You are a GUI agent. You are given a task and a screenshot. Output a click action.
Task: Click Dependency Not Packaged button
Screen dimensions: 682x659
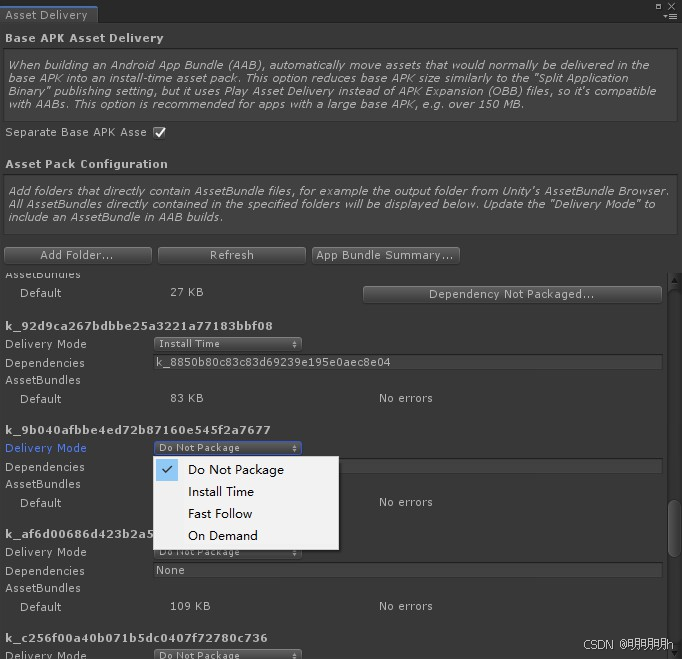pyautogui.click(x=512, y=294)
